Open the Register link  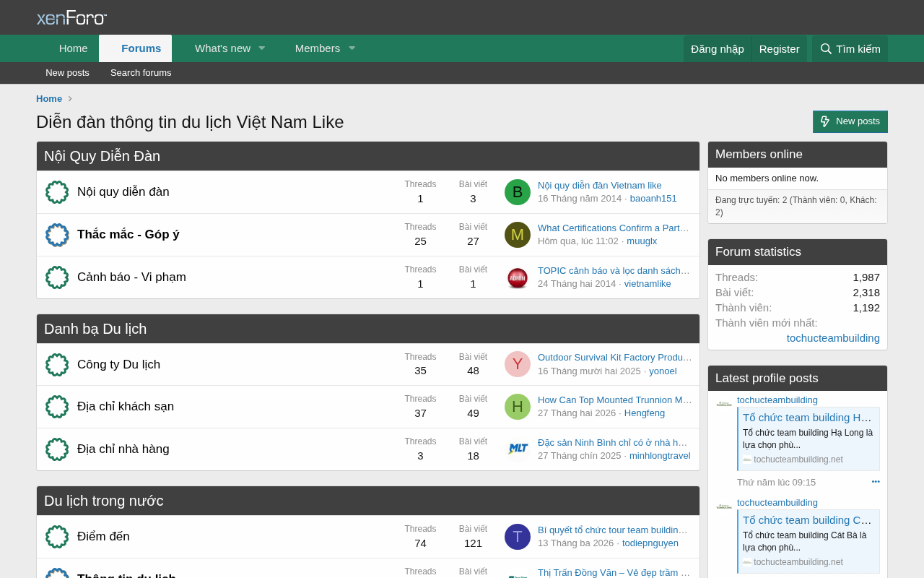point(780,49)
